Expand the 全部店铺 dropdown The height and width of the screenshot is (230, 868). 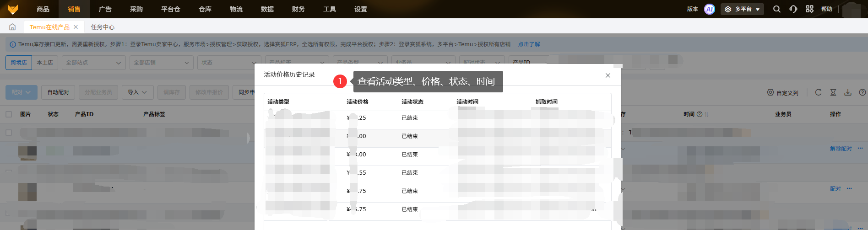pyautogui.click(x=161, y=63)
